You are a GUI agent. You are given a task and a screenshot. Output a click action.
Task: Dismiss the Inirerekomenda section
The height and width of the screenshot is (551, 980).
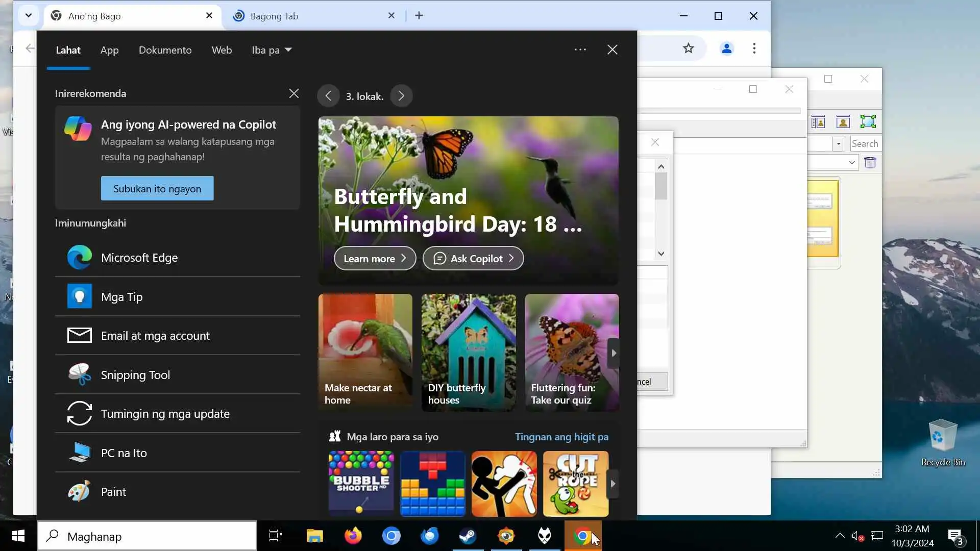[x=294, y=93]
